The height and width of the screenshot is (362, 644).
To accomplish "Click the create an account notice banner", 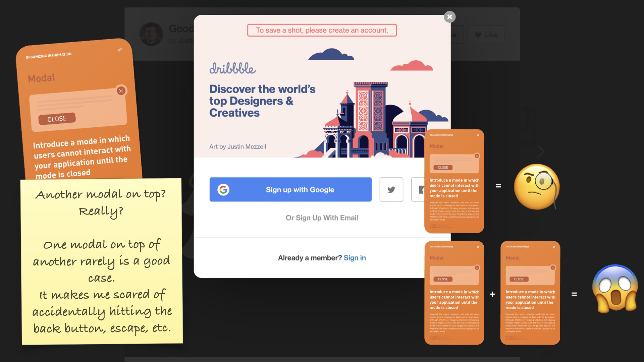I will 322,30.
